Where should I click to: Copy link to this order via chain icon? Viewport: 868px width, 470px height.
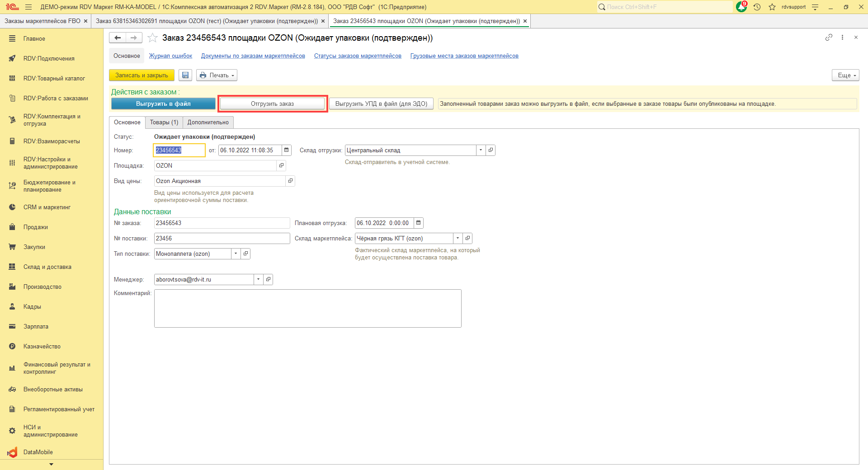[829, 38]
